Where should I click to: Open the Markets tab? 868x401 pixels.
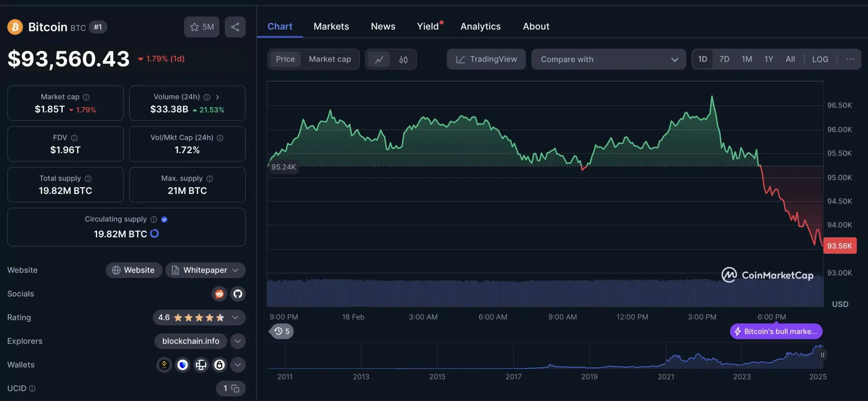tap(331, 26)
